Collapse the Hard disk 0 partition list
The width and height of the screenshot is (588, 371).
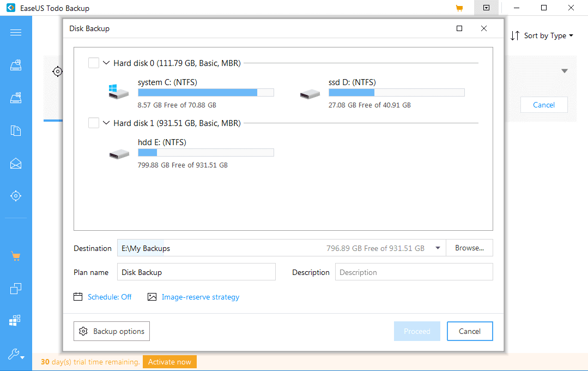coord(106,63)
